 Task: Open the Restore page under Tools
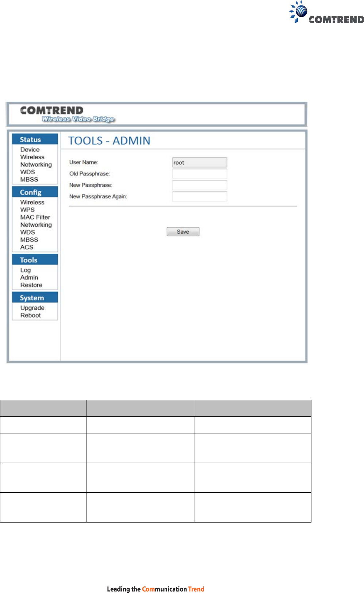[31, 285]
